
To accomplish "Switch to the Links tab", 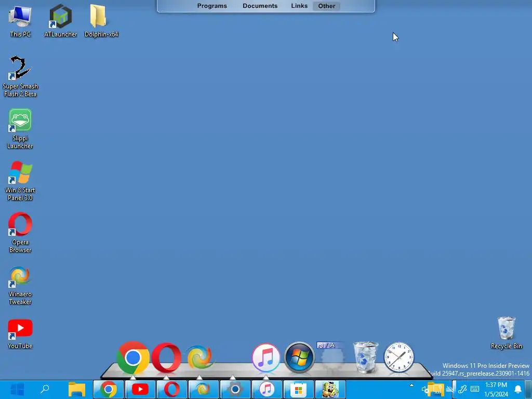I will pyautogui.click(x=299, y=6).
